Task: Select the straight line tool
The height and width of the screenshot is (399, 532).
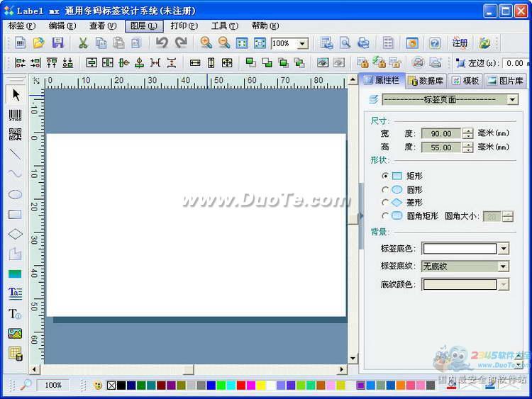Action: 16,154
